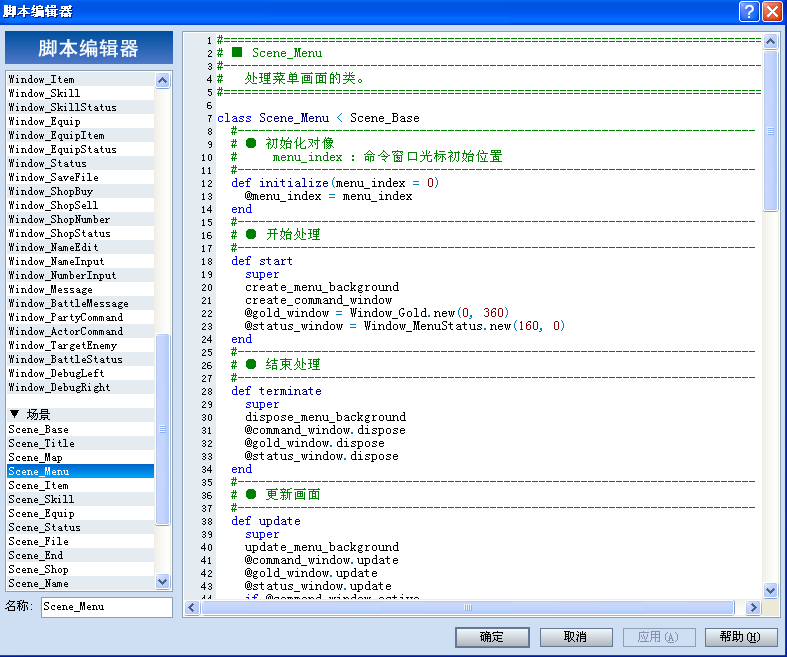Select Window_SkillStatus script

pyautogui.click(x=80, y=107)
